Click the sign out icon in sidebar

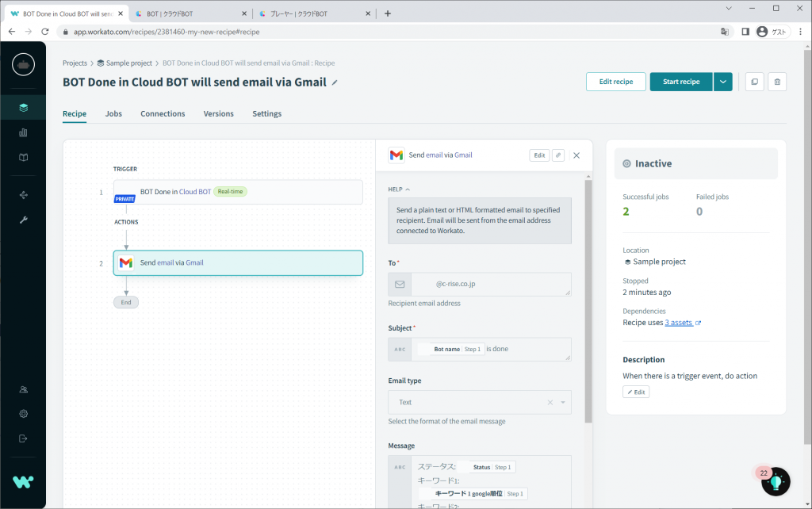[23, 438]
